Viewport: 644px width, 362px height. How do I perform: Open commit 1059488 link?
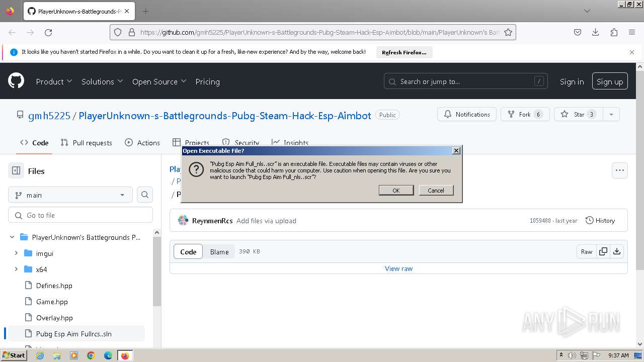[x=540, y=221]
